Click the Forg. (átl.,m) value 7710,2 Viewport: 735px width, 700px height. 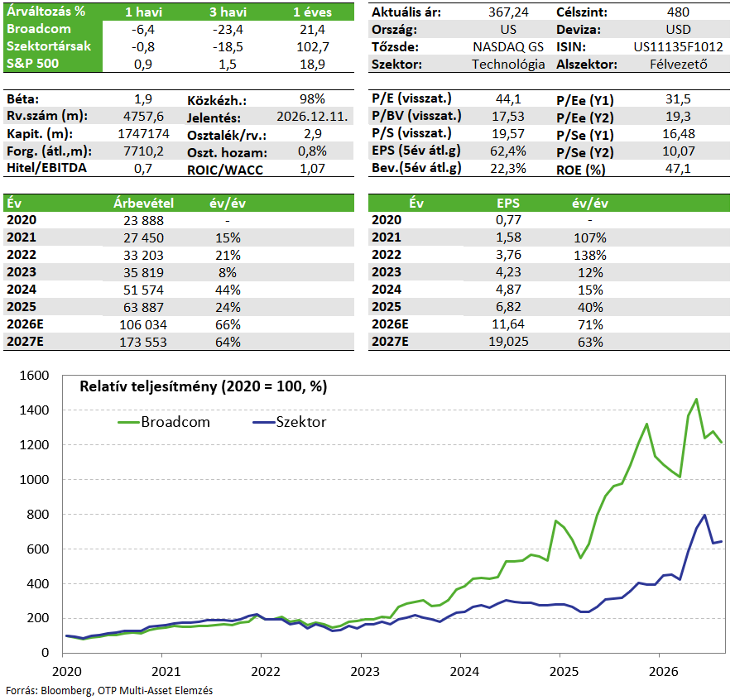pos(143,151)
